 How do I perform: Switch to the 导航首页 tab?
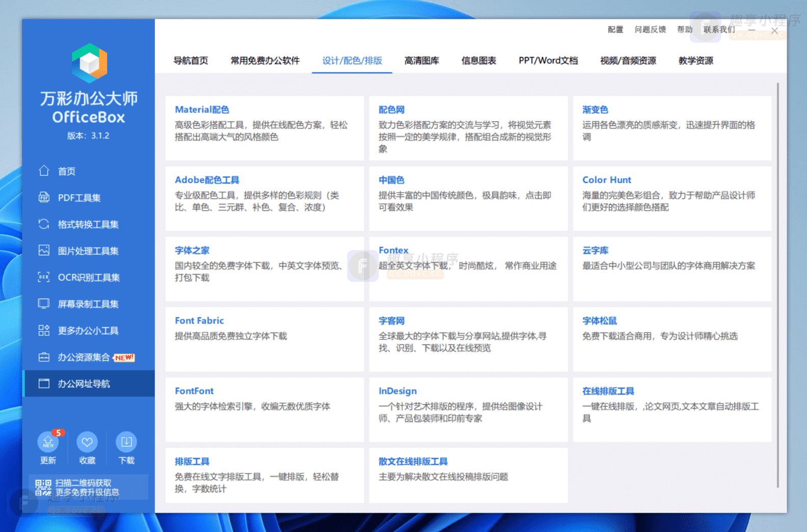click(x=191, y=61)
